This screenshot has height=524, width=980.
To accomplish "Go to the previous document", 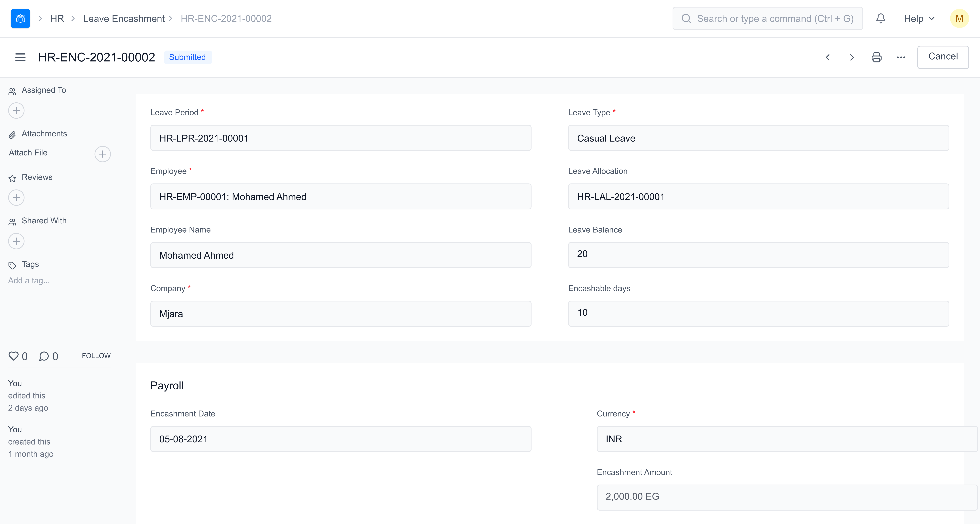I will pos(827,57).
